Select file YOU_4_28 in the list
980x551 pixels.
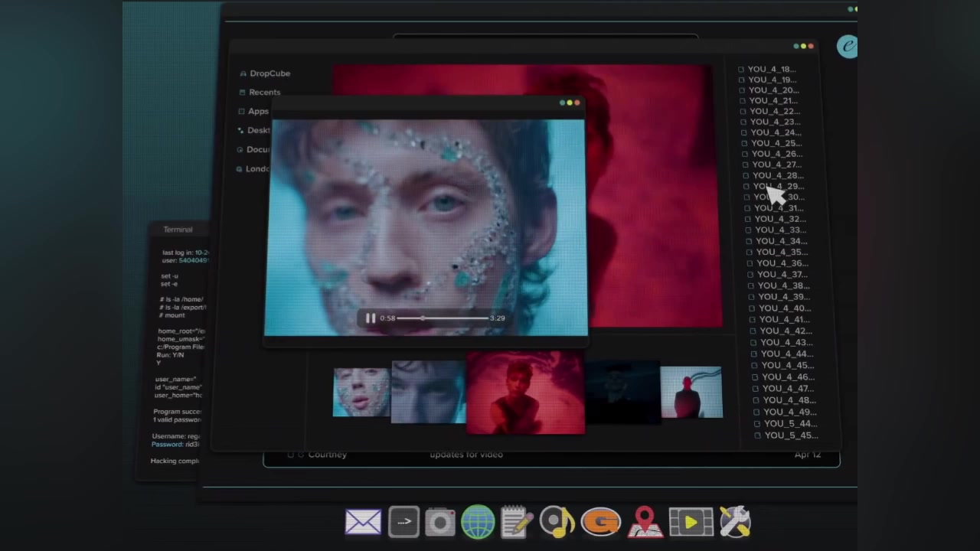pos(778,176)
